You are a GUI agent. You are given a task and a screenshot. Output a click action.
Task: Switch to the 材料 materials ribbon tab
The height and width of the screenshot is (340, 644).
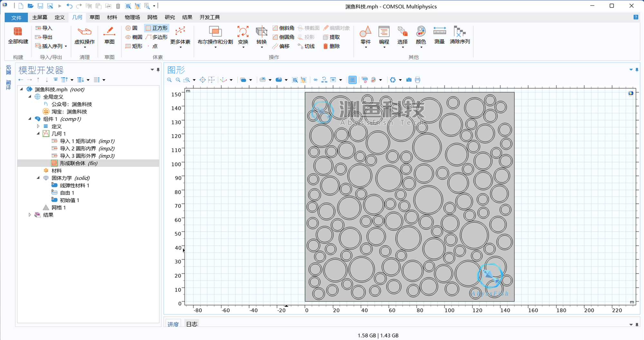112,17
